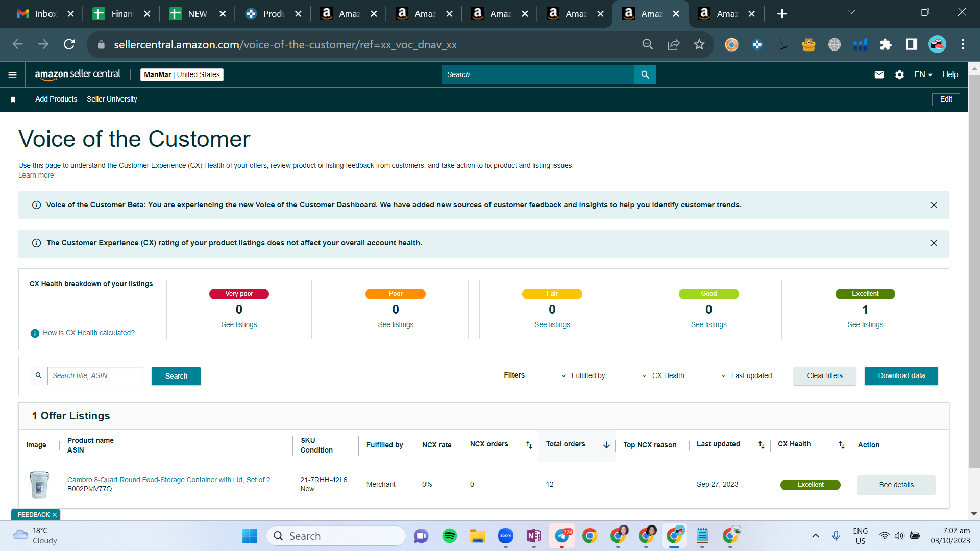
Task: Click the Windows taskbar Search box
Action: [x=336, y=536]
